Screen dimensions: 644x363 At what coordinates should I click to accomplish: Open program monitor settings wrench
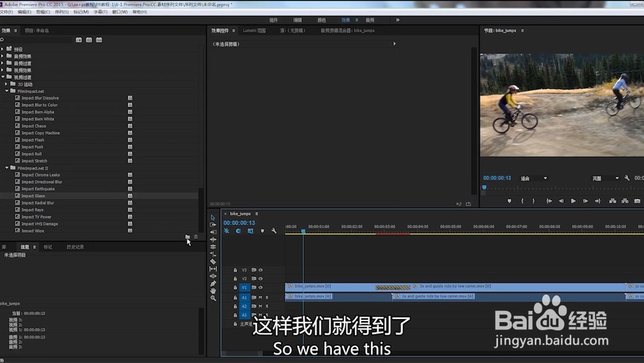(627, 178)
